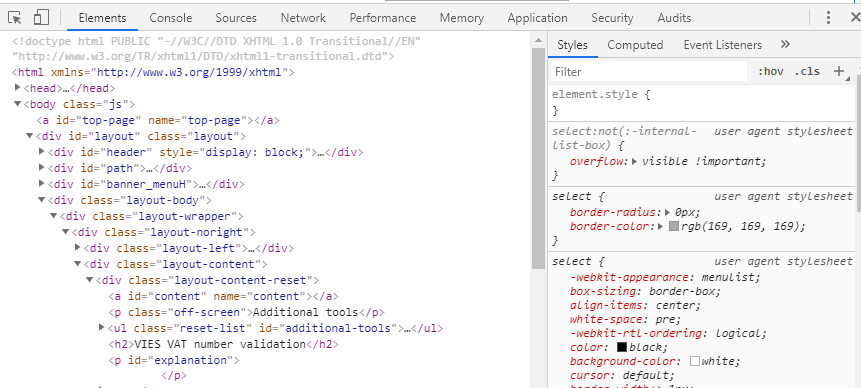Expand the div id="header" node
Image resolution: width=861 pixels, height=388 pixels.
pos(42,151)
